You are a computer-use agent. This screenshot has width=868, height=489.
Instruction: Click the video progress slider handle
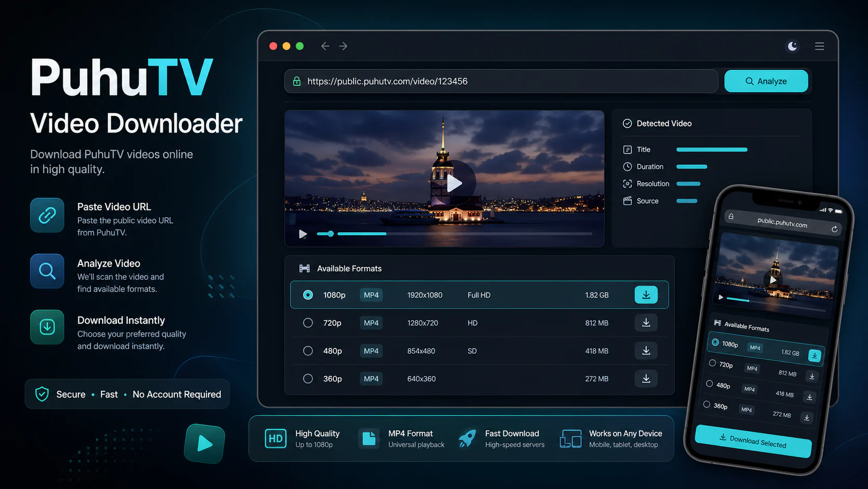point(331,234)
